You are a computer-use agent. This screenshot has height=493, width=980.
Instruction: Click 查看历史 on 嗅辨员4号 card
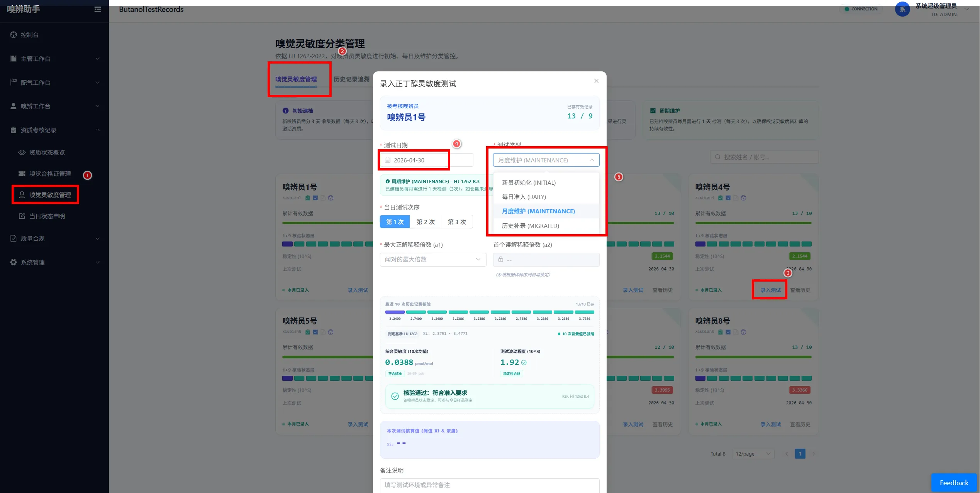(x=800, y=290)
